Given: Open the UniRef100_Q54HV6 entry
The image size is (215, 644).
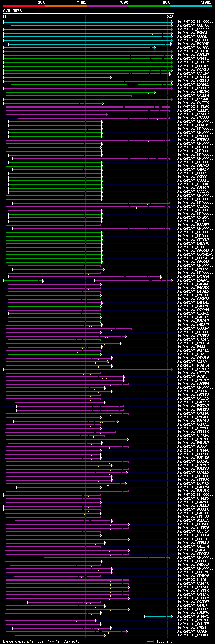Looking at the screenshot, I should [x=193, y=576].
